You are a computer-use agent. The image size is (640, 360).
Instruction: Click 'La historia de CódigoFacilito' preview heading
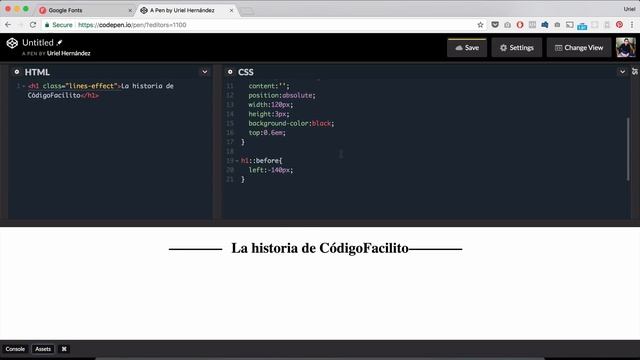coord(320,248)
